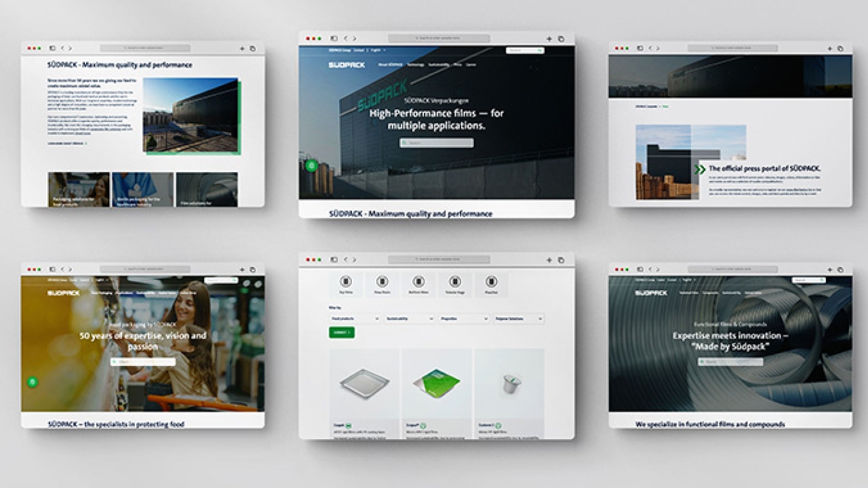The width and height of the screenshot is (868, 488).
Task: Go forward in the 50 years of expertise window
Action: click(70, 269)
